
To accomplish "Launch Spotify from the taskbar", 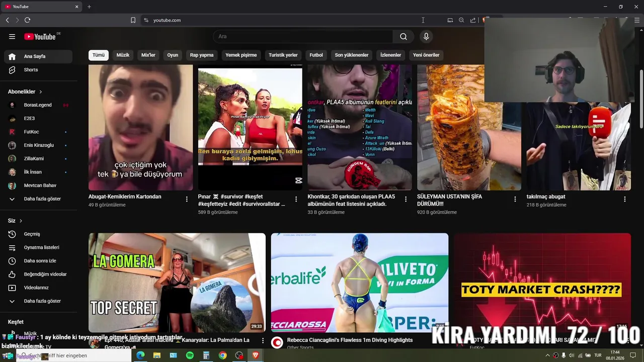I will (190, 355).
